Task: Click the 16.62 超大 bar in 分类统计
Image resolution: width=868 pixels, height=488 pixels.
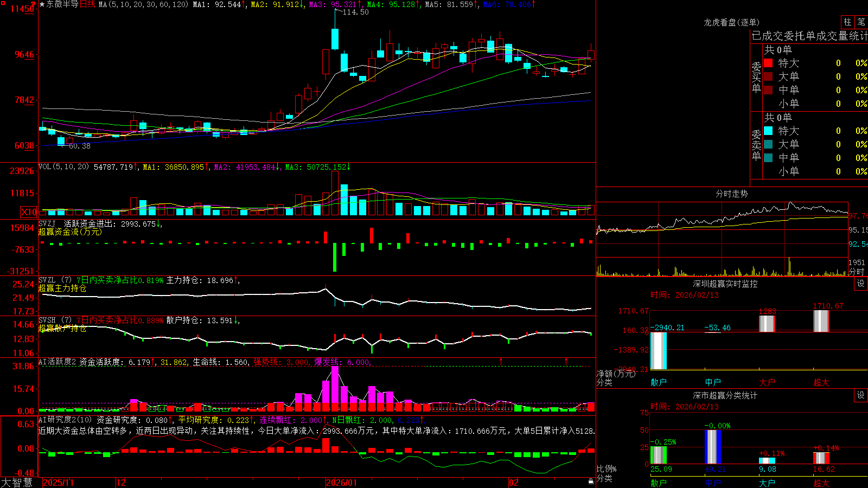Action: click(821, 458)
